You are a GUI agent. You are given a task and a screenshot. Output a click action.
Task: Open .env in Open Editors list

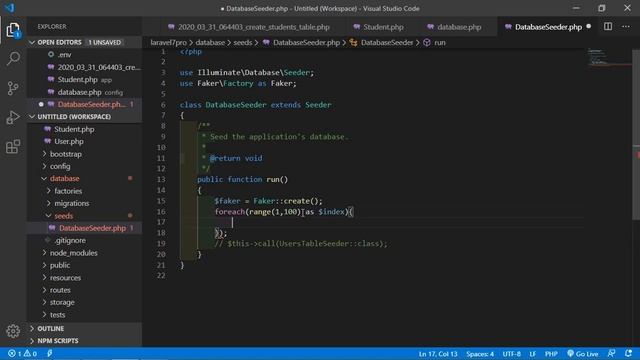pyautogui.click(x=64, y=55)
